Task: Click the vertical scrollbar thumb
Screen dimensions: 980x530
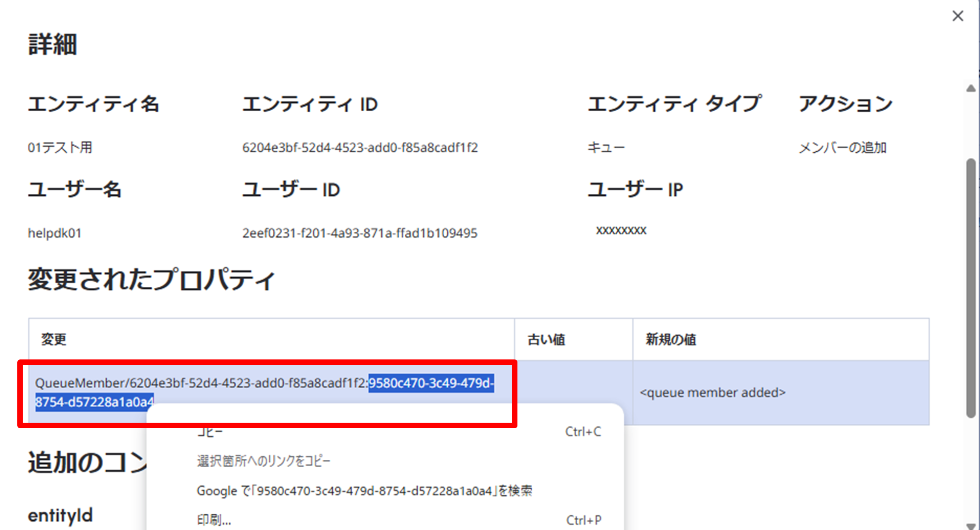Action: [971, 287]
